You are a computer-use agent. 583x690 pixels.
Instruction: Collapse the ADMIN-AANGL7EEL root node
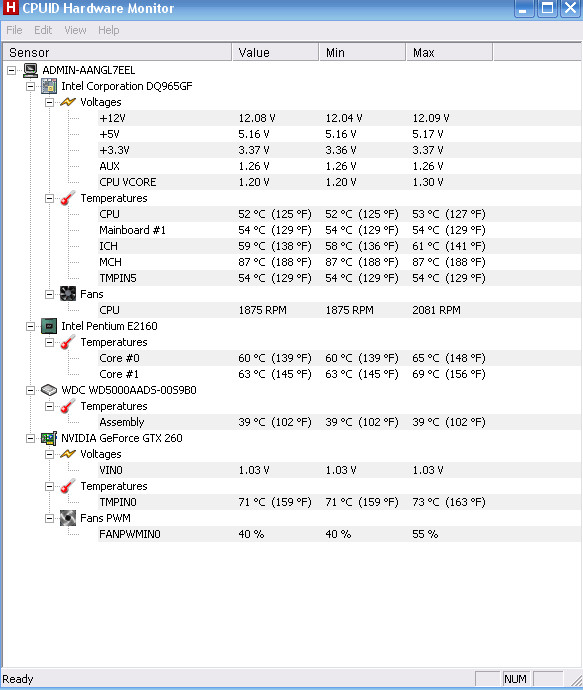[11, 70]
